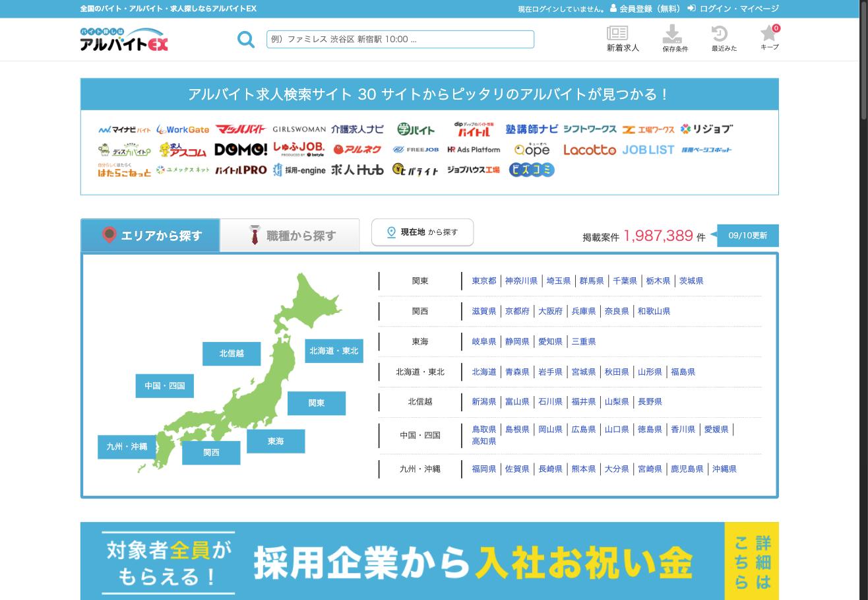Click the 学バイト logo
The image size is (868, 600).
(x=416, y=129)
